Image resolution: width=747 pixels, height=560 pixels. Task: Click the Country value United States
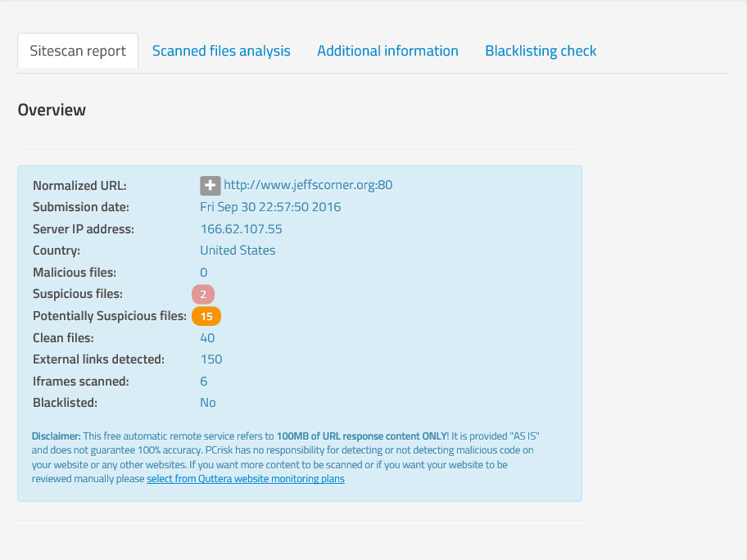(x=238, y=251)
